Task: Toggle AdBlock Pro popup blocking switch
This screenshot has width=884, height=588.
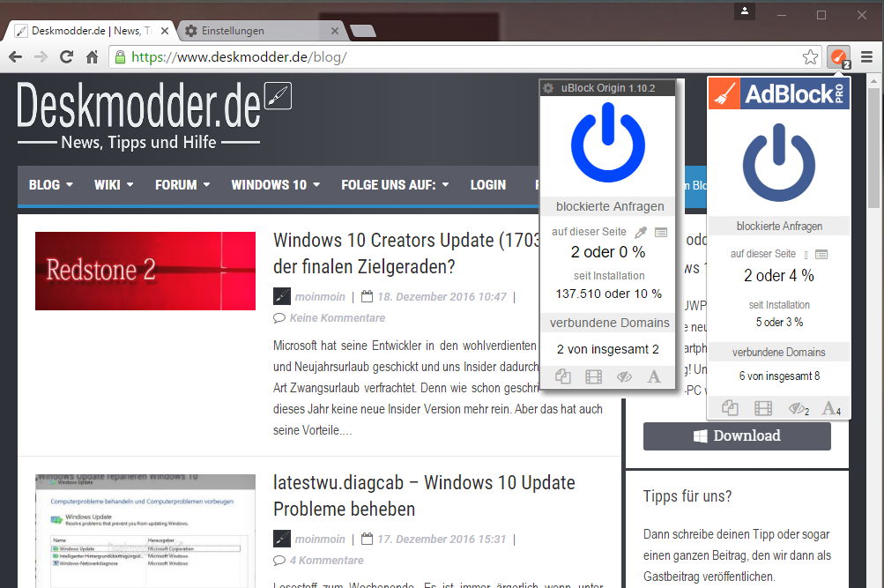Action: 730,407
